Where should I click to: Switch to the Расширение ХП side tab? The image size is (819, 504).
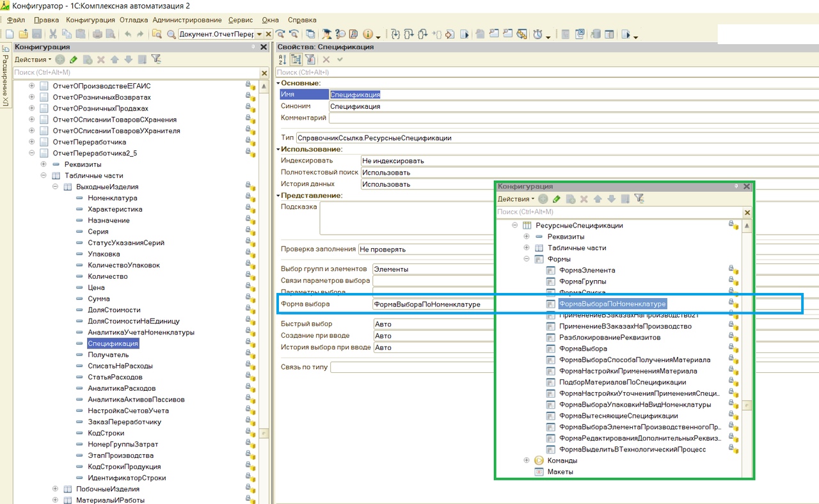pyautogui.click(x=5, y=76)
